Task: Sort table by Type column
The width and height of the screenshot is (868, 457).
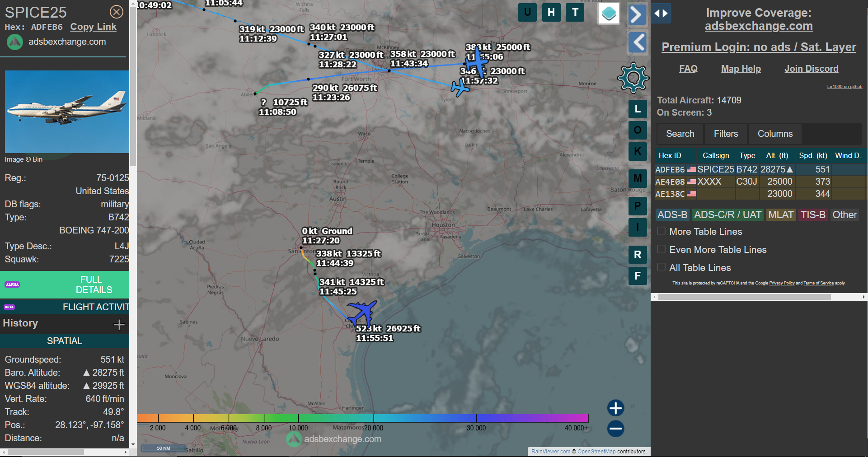Action: (747, 155)
